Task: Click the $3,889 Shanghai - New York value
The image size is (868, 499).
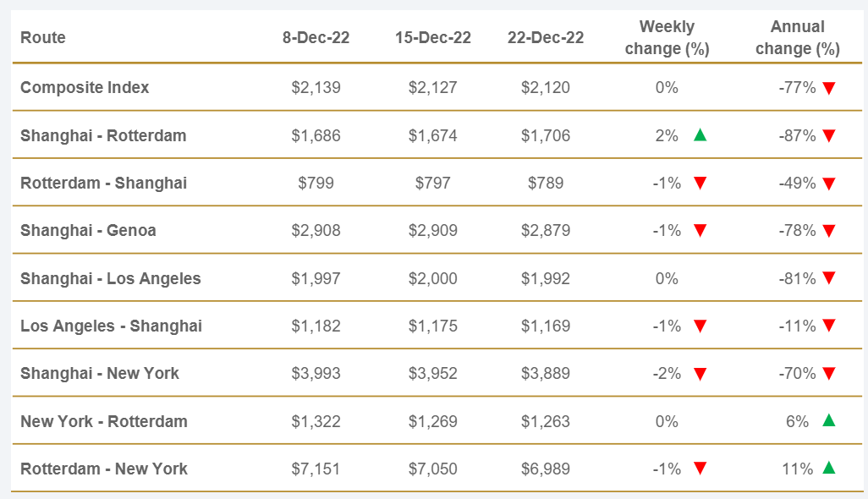Action: pyautogui.click(x=546, y=373)
